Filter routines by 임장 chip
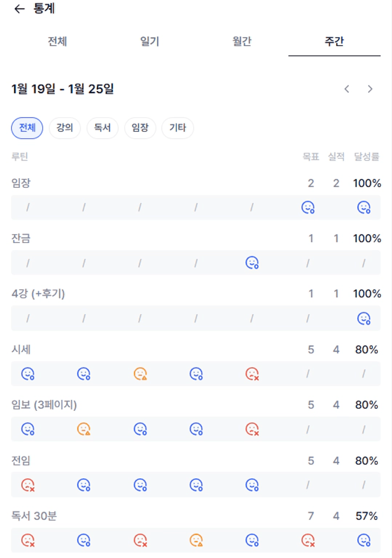The height and width of the screenshot is (558, 392). (x=140, y=128)
